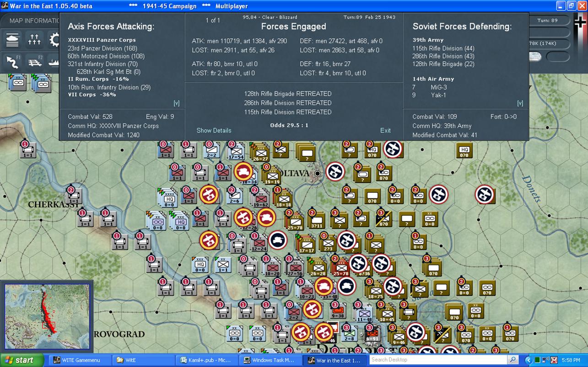
Task: Select the Soviet counter labeled 17=17
Action: [x=306, y=244]
